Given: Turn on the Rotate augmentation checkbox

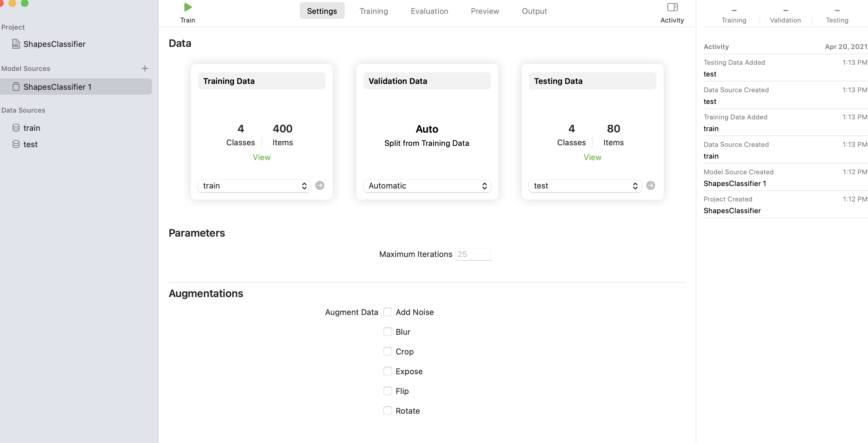Looking at the screenshot, I should click(387, 411).
